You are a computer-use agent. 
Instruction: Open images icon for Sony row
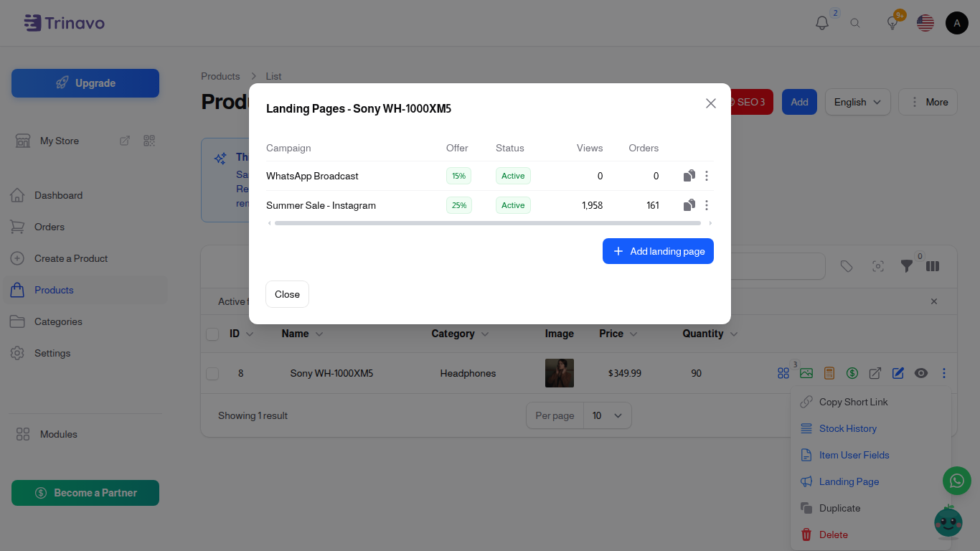[806, 373]
